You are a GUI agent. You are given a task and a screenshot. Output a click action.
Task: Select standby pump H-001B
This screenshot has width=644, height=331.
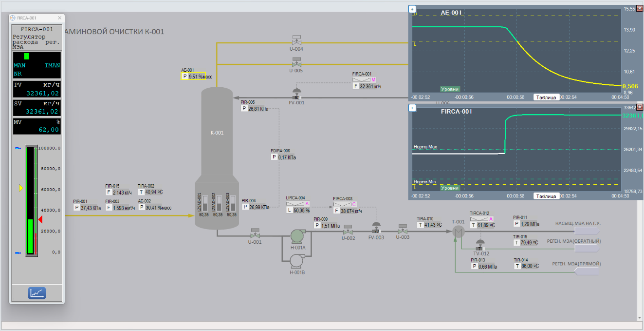click(297, 261)
